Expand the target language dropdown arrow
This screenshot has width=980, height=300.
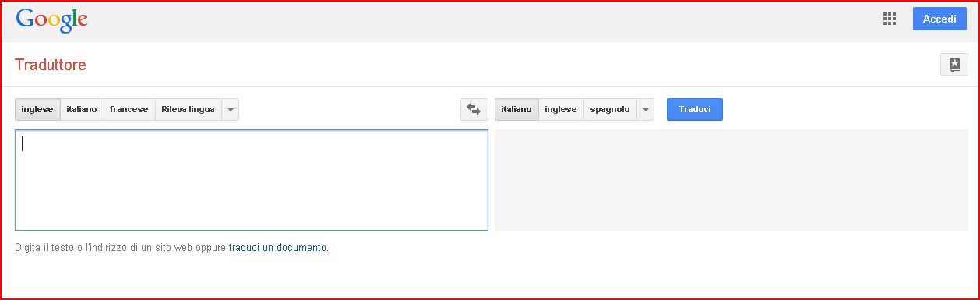(x=645, y=110)
